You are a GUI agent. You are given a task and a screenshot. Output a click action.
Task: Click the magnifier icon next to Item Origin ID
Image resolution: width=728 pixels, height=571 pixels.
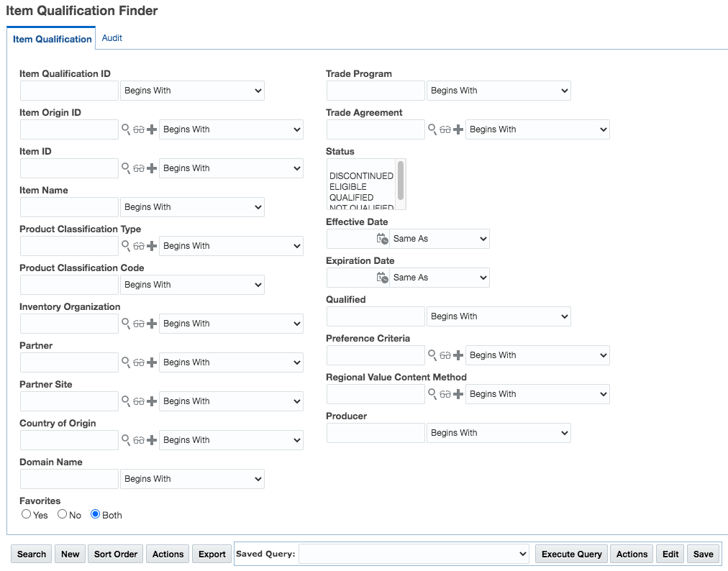click(125, 129)
